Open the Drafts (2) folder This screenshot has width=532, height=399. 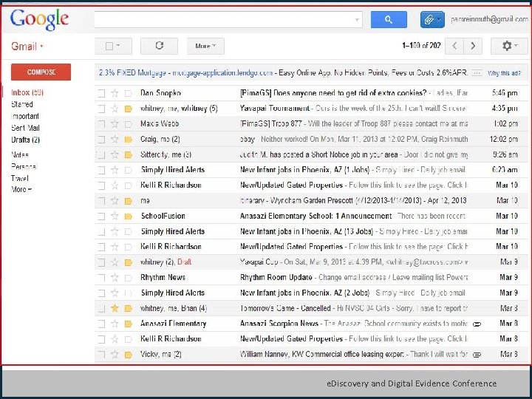pyautogui.click(x=25, y=140)
